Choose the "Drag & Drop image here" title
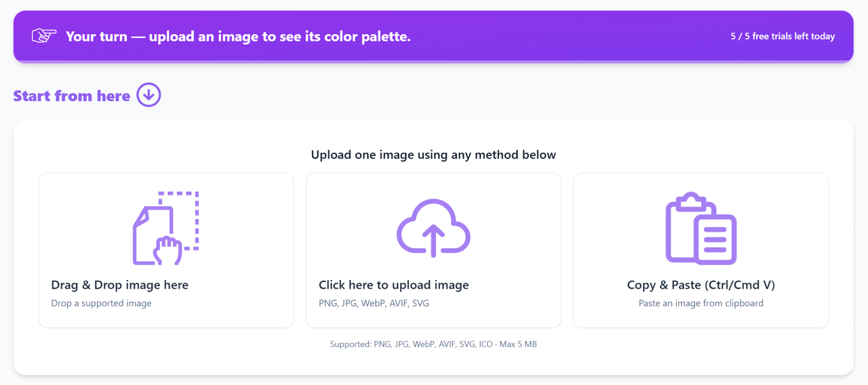868x385 pixels. click(120, 285)
